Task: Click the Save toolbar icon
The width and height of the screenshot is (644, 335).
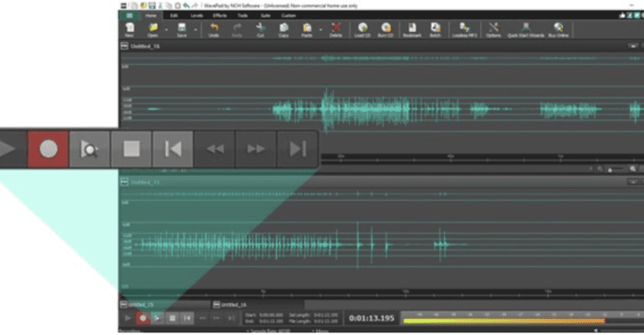Action: coord(181,30)
